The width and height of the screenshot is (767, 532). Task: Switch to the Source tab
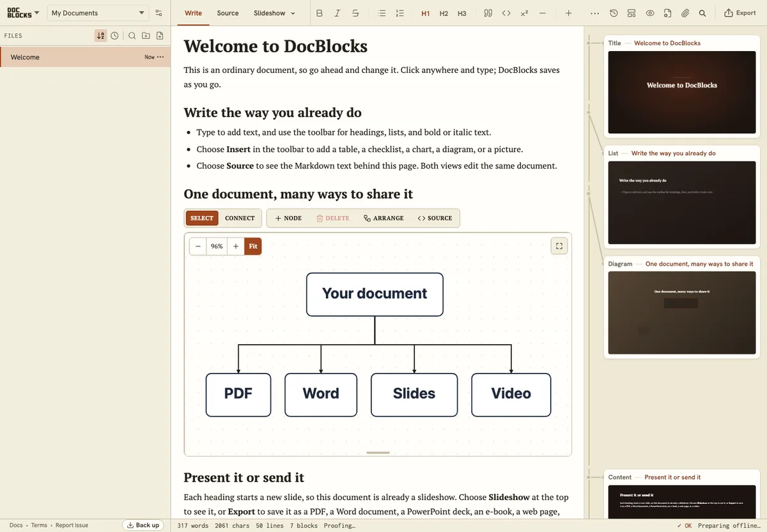click(228, 13)
